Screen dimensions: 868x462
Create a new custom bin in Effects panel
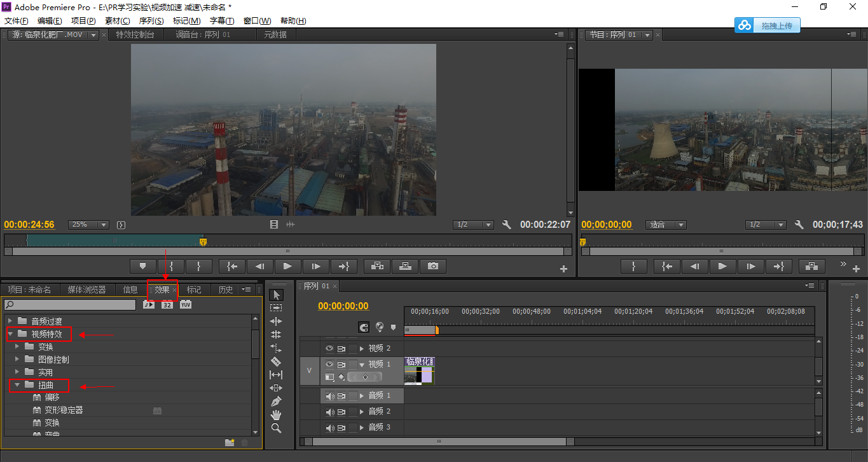(x=230, y=442)
